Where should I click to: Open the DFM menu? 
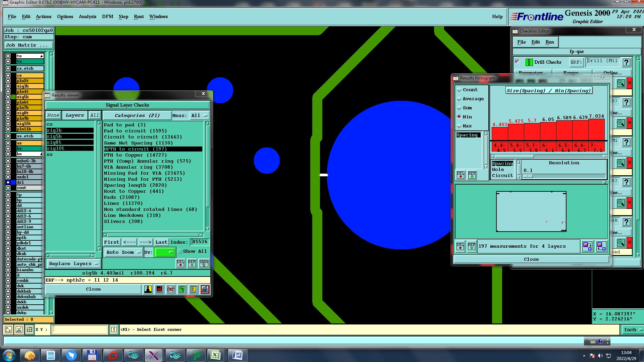click(x=107, y=16)
